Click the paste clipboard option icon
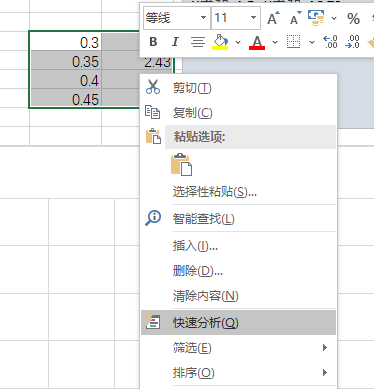This screenshot has width=374, height=389. [x=182, y=164]
